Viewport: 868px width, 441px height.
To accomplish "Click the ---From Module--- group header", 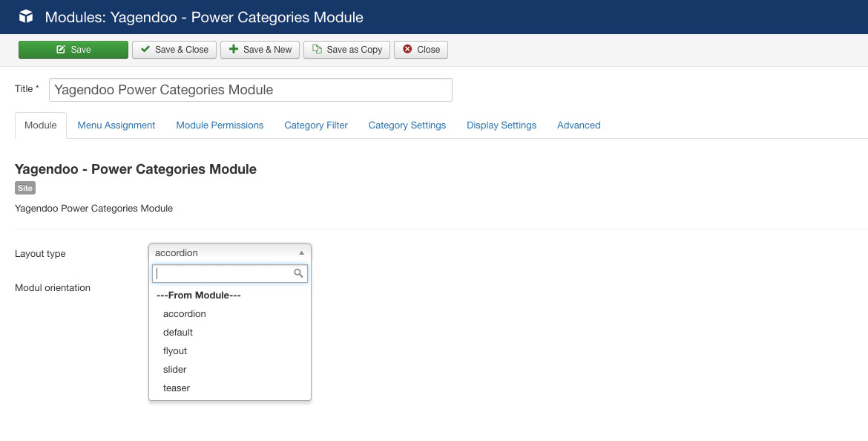I will 199,295.
